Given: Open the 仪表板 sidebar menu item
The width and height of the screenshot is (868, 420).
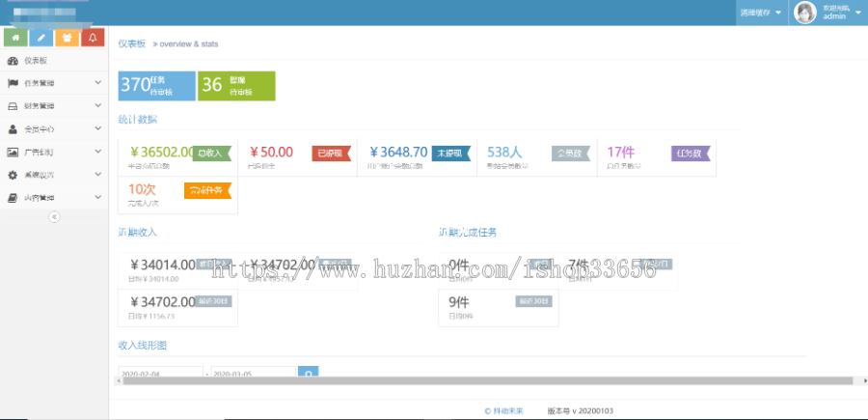Looking at the screenshot, I should pos(54,61).
